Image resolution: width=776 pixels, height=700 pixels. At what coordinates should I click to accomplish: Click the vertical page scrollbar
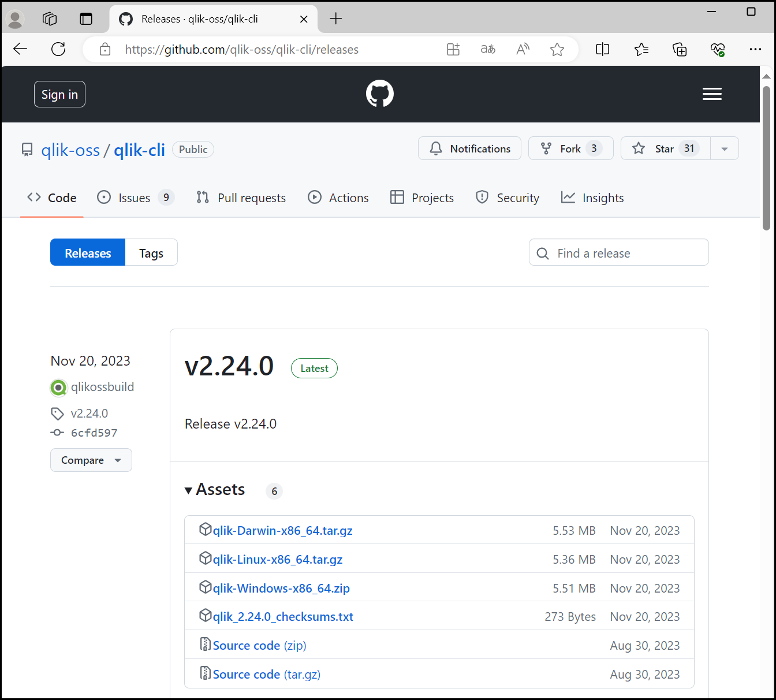766,159
